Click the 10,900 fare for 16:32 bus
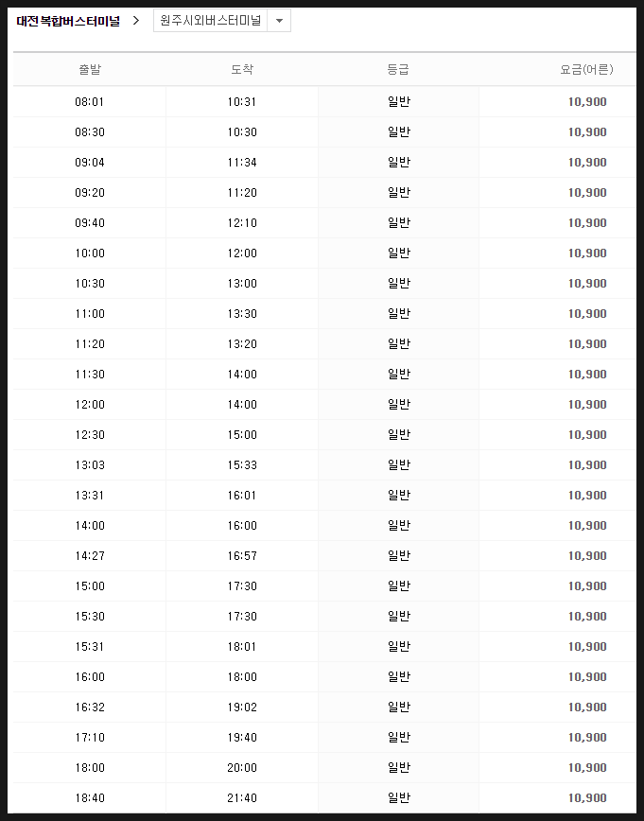Screen dimensions: 644x821 pyautogui.click(x=587, y=707)
